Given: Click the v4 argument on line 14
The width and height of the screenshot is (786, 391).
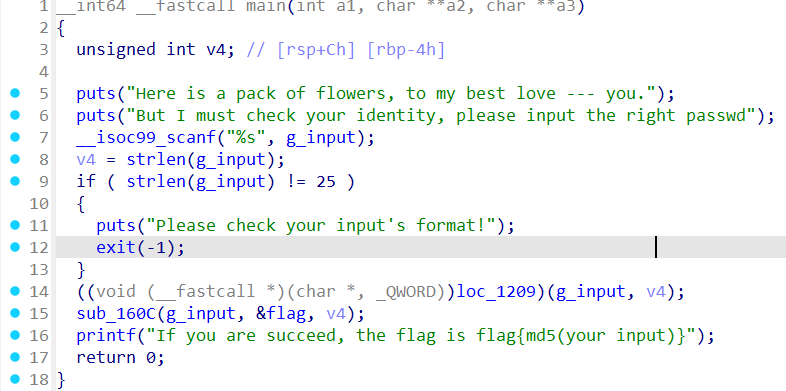Looking at the screenshot, I should [x=655, y=292].
